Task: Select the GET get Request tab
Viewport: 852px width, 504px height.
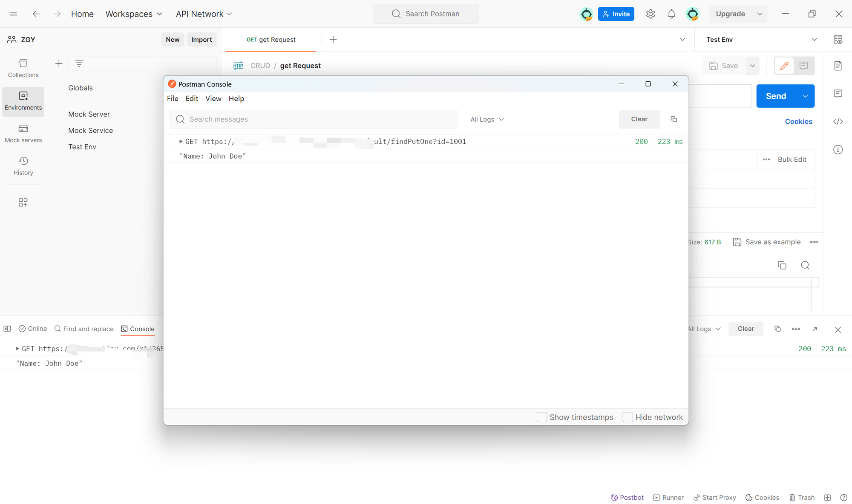Action: [271, 40]
